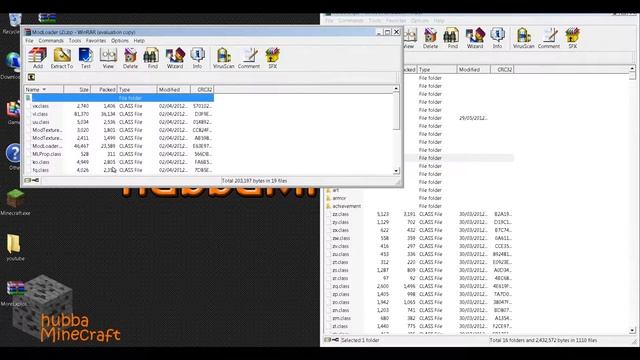Click Info icon in background WinRAR window
The height and width of the screenshot is (360, 640).
(497, 38)
